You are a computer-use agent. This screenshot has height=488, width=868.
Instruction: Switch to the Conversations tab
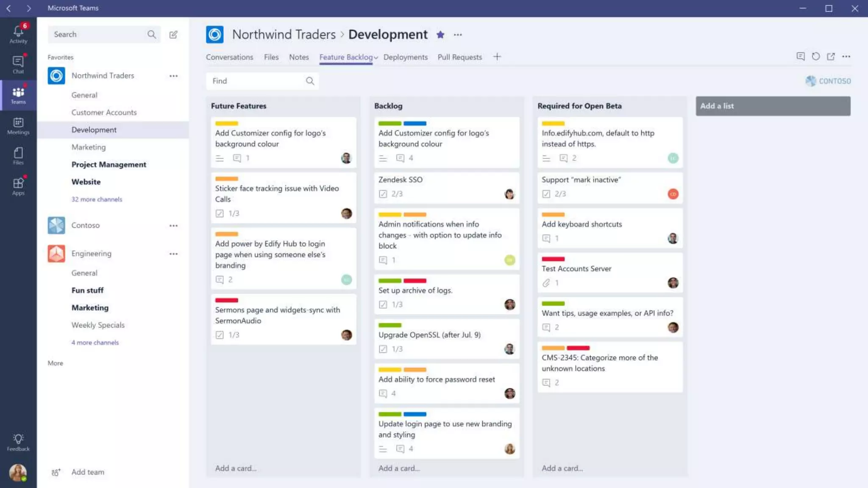pyautogui.click(x=229, y=57)
